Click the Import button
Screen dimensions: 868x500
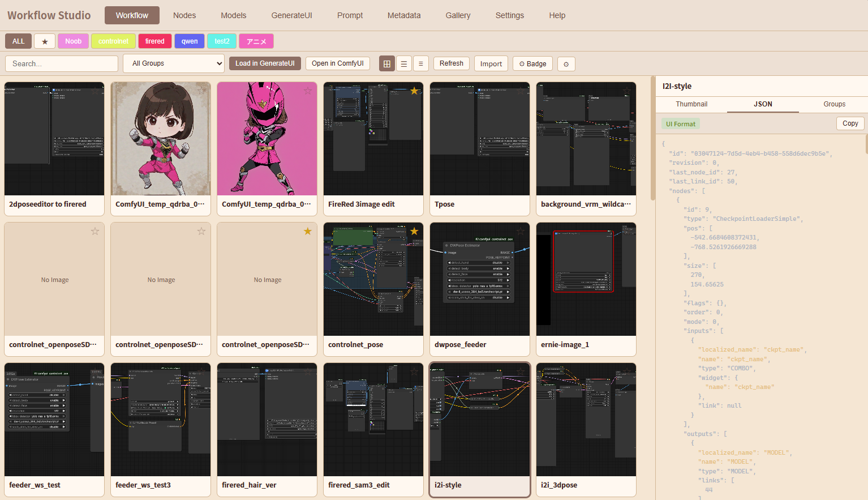click(x=491, y=64)
